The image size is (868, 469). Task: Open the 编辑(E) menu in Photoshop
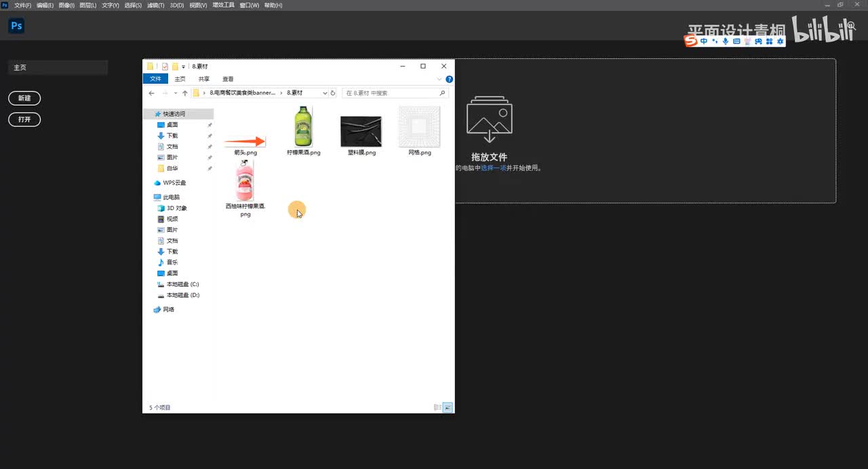coord(45,5)
